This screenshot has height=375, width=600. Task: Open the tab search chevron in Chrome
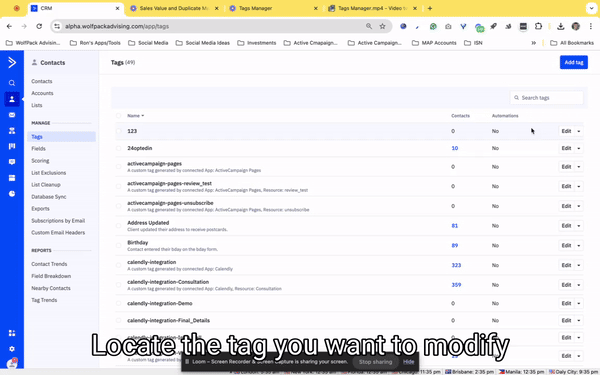click(x=592, y=8)
